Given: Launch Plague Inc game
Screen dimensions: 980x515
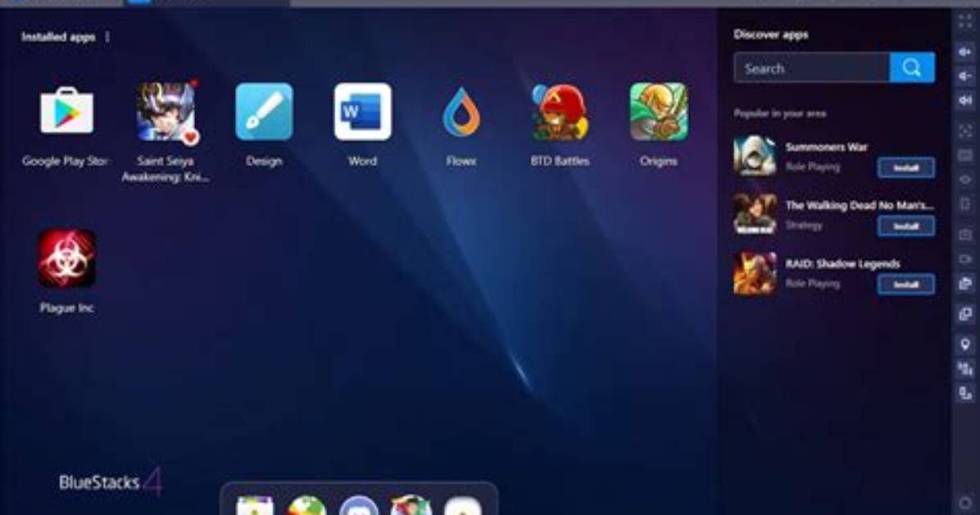Looking at the screenshot, I should [x=67, y=258].
